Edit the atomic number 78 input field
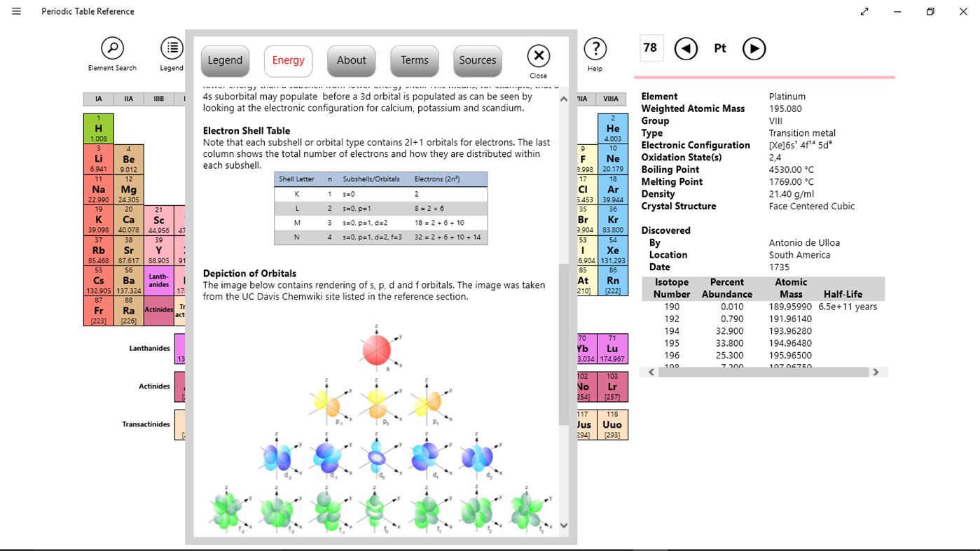Screen dimensions: 980x551 [650, 48]
